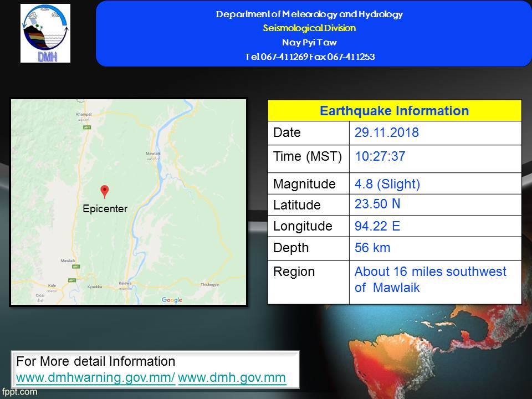The height and width of the screenshot is (399, 532).
Task: Click the 'Region' row label
Action: tap(294, 272)
